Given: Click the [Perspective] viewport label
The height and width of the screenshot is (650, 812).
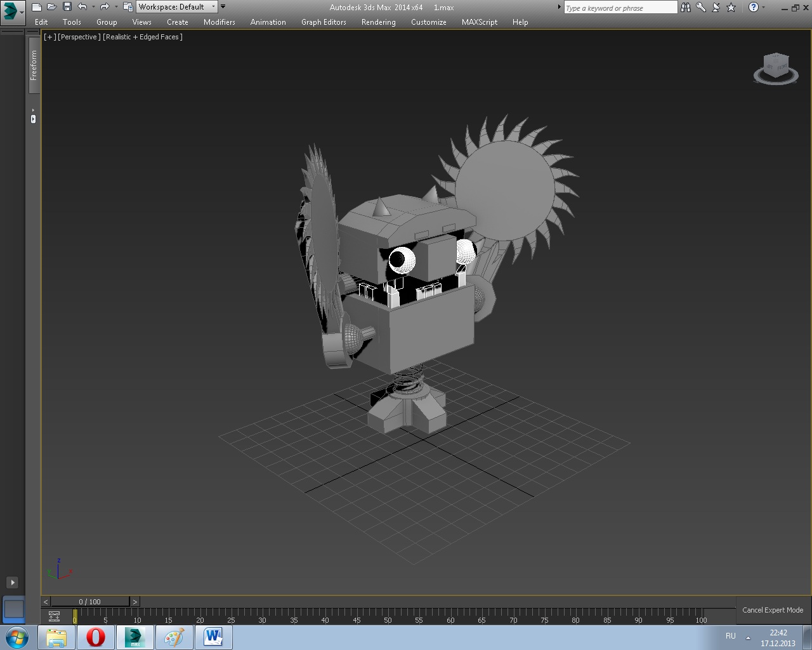Looking at the screenshot, I should pos(79,37).
